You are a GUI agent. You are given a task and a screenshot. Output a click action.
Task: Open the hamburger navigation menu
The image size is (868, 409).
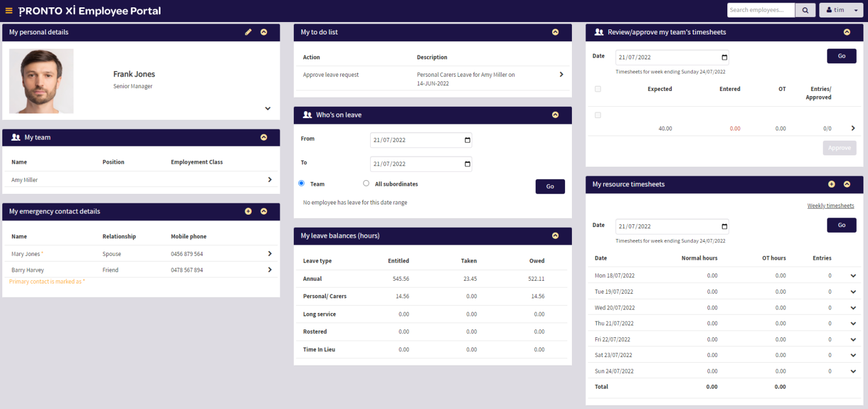coord(8,10)
